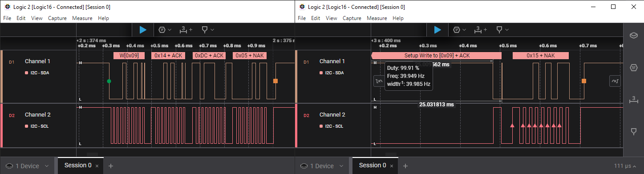Click the Setup Write to [0x09] + ACK frame
The height and width of the screenshot is (174, 644).
(x=436, y=56)
